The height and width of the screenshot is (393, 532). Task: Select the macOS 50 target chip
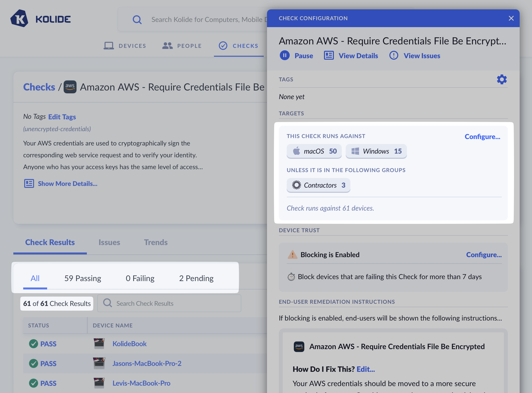314,151
